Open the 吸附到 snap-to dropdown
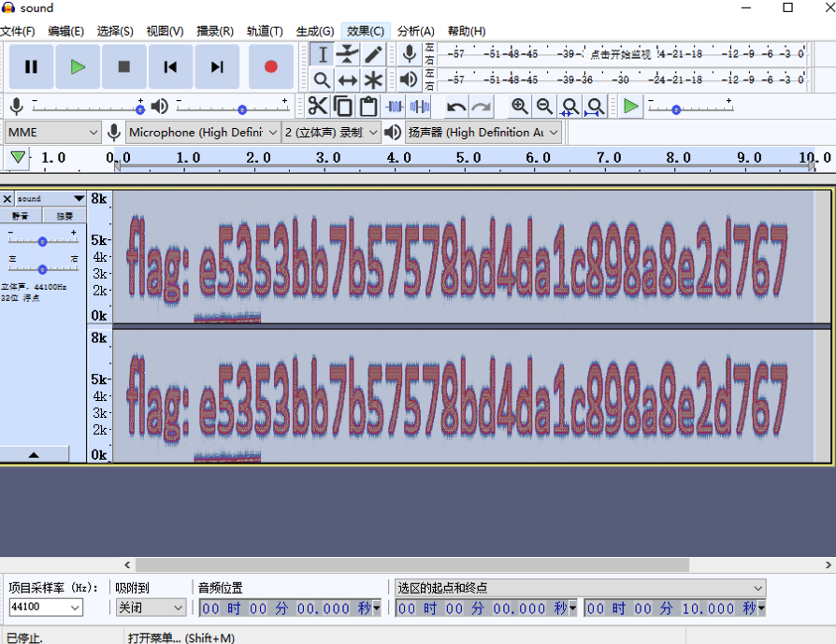This screenshot has height=644, width=836. (151, 608)
